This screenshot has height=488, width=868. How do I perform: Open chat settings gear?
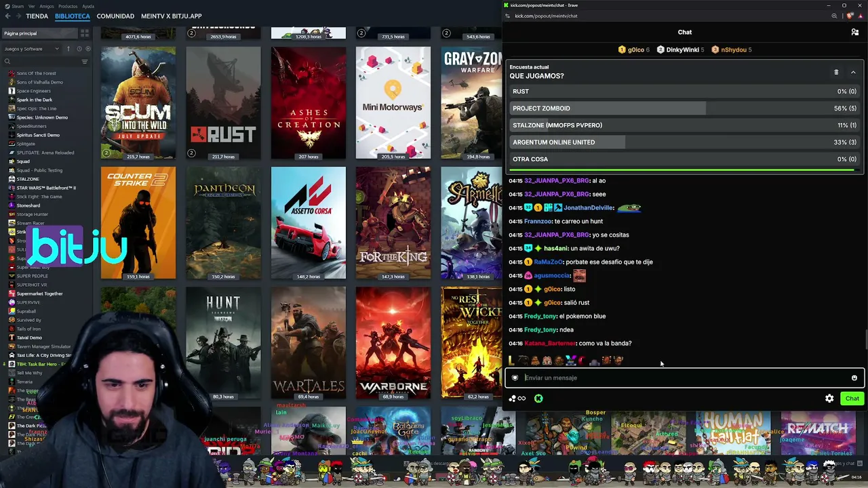pos(829,399)
